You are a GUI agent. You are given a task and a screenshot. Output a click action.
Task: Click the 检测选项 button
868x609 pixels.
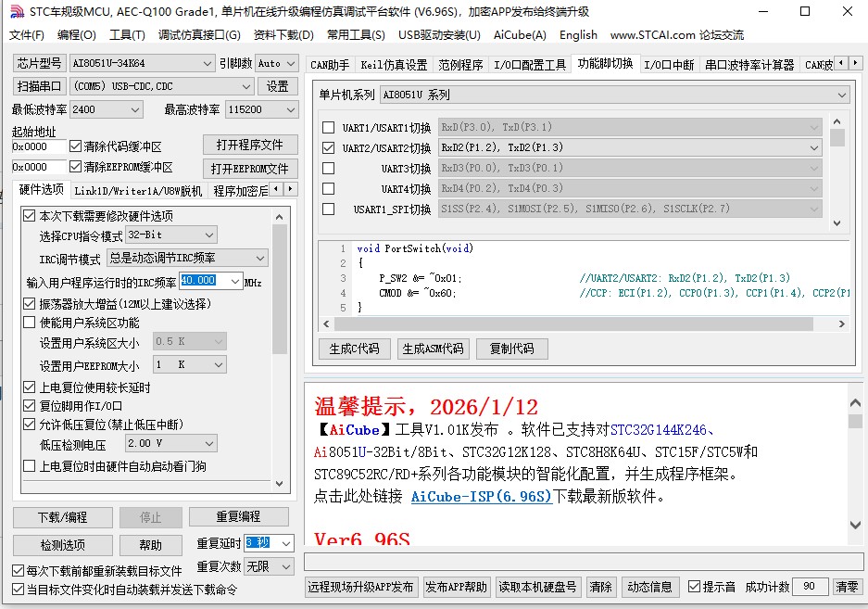coord(62,545)
